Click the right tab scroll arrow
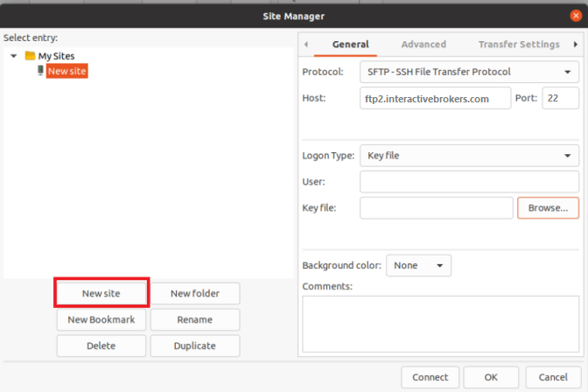The height and width of the screenshot is (392, 588). coord(575,45)
